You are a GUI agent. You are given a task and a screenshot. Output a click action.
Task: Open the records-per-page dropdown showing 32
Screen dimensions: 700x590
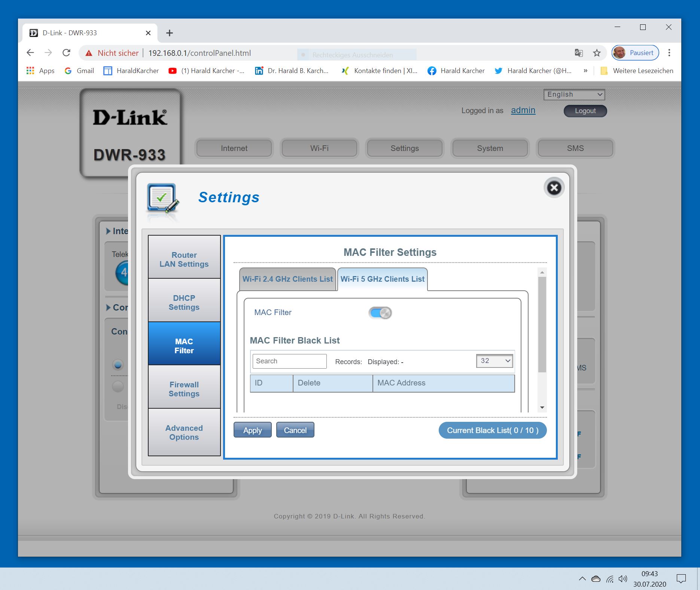click(494, 361)
